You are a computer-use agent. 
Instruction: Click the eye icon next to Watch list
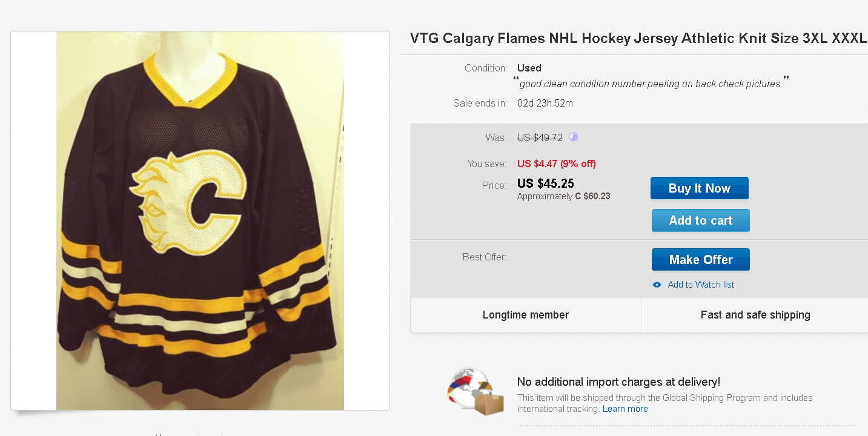(x=657, y=285)
